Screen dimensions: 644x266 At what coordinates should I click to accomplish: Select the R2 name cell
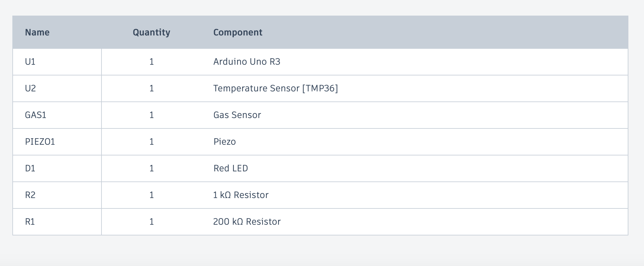point(57,195)
